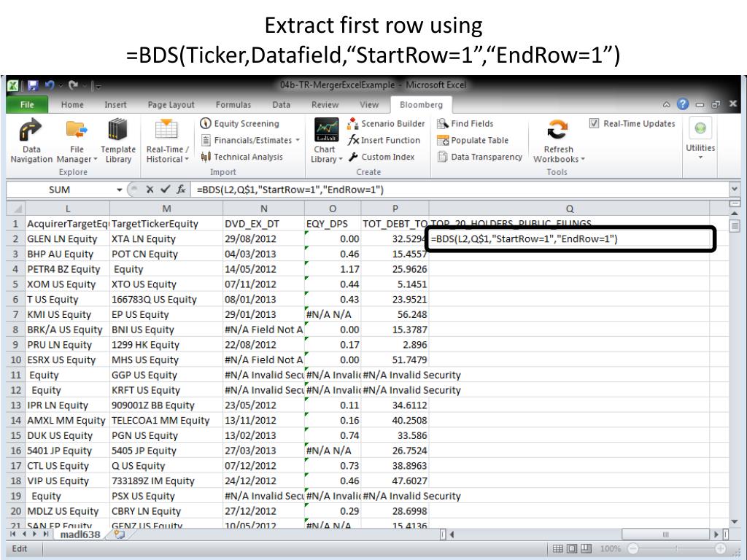The height and width of the screenshot is (560, 747).
Task: Select column M header
Action: click(x=166, y=209)
